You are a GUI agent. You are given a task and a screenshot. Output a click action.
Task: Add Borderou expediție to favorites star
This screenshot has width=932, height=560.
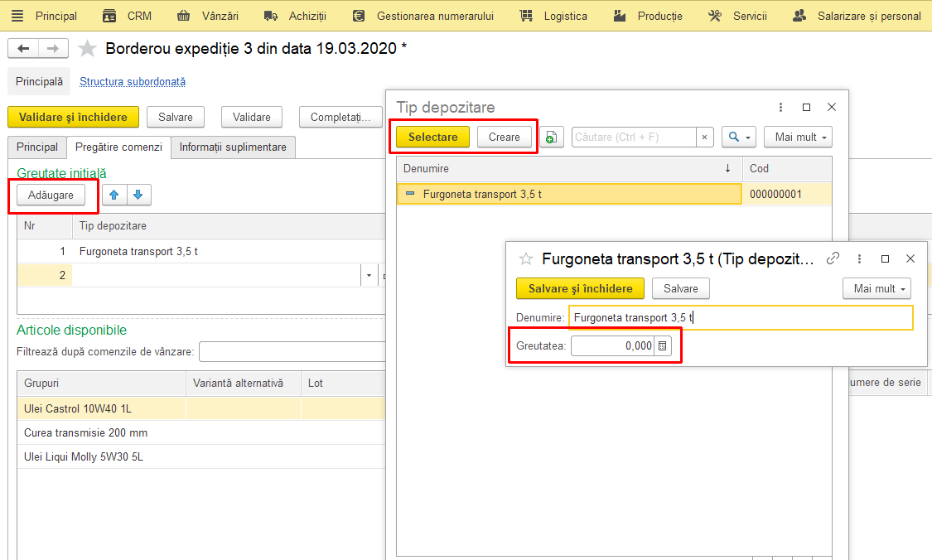coord(87,48)
